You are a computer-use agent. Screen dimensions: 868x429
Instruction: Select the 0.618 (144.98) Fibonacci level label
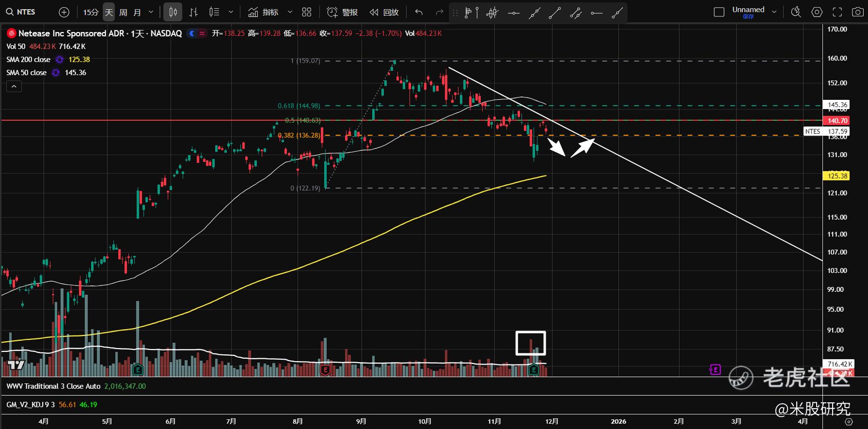point(299,106)
